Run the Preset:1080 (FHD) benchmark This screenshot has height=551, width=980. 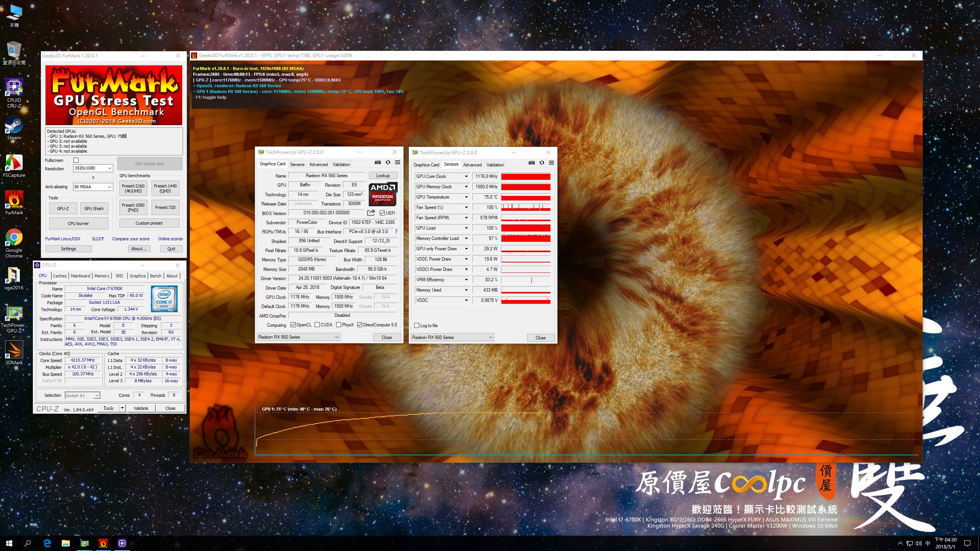133,207
